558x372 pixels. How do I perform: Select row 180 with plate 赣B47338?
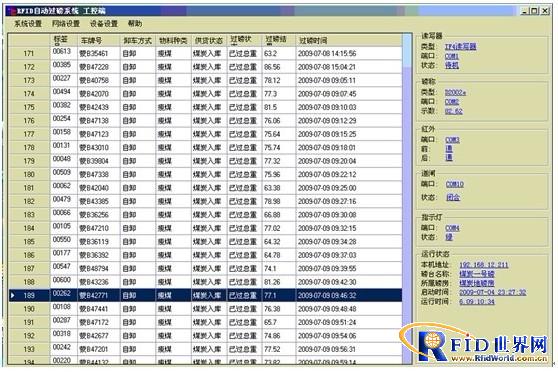[205, 174]
